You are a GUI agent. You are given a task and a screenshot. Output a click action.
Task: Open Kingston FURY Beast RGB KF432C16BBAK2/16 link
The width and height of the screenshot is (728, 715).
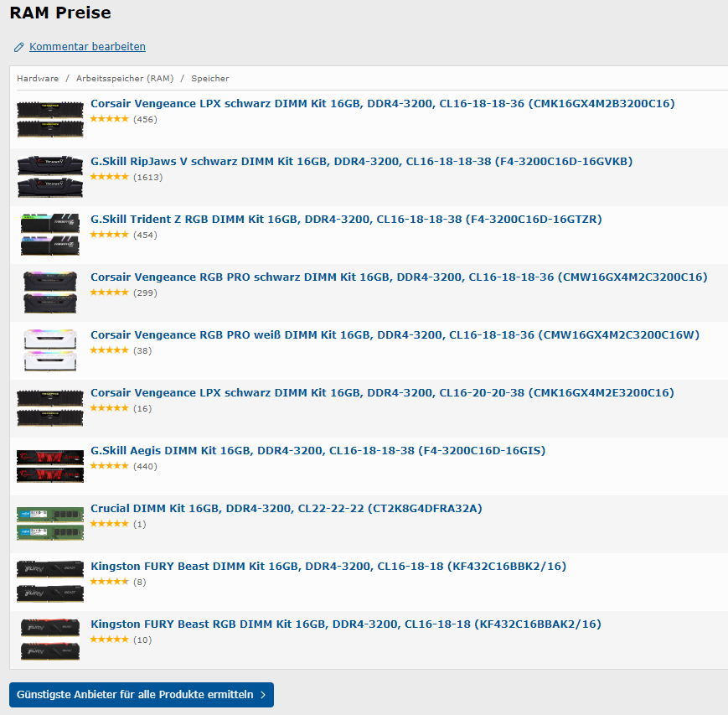[346, 624]
